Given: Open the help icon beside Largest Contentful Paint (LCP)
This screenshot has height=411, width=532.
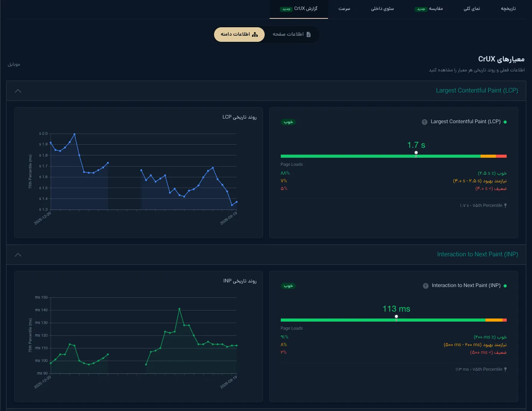Looking at the screenshot, I should 425,122.
